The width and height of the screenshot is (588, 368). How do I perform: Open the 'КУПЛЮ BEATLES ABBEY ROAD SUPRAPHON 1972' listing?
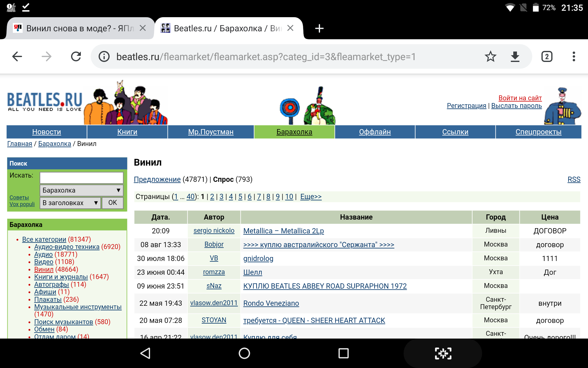(325, 286)
